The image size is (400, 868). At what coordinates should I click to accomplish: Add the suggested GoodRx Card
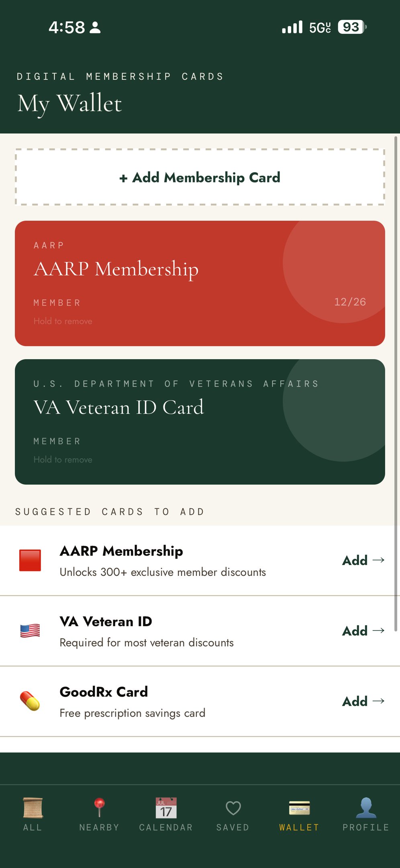pyautogui.click(x=363, y=701)
